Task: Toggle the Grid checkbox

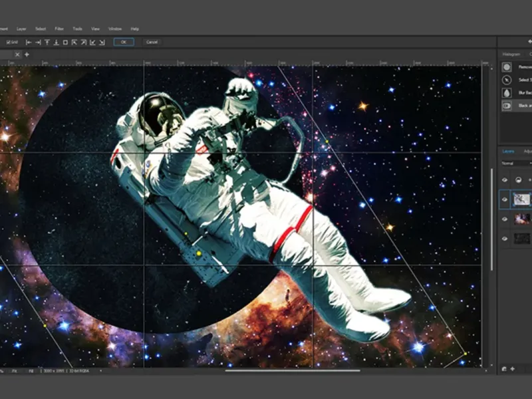Action: [x=8, y=42]
